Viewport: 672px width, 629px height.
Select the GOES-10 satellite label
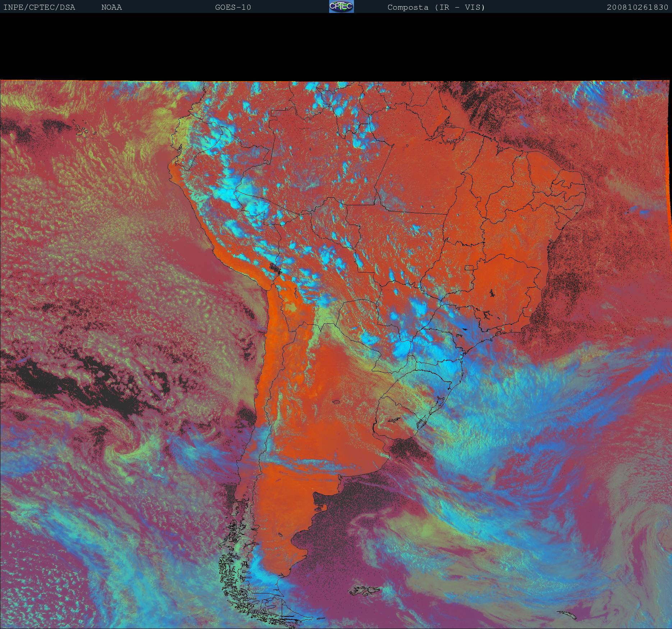point(233,7)
